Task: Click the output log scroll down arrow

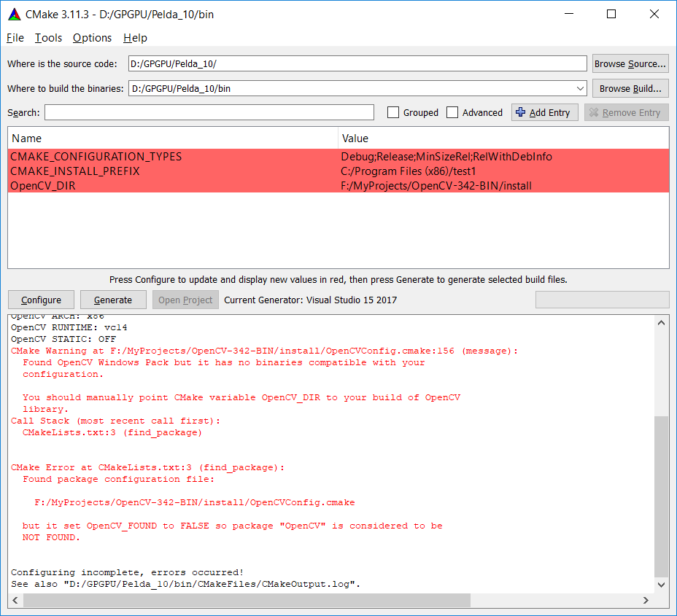Action: click(x=661, y=585)
